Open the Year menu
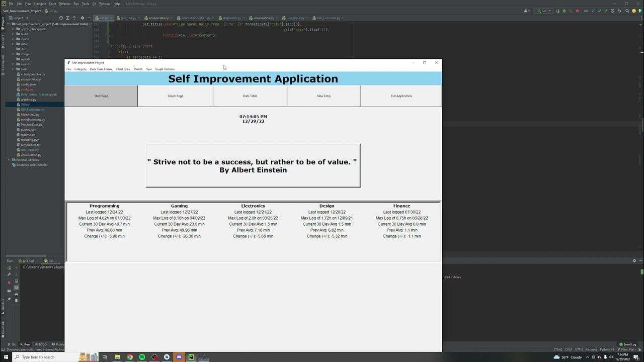644x362 pixels. [x=149, y=69]
